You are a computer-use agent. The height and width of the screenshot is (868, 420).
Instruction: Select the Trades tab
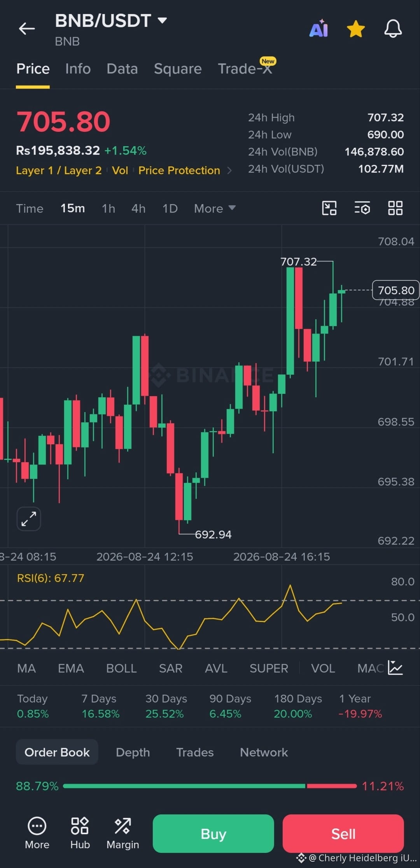click(195, 752)
